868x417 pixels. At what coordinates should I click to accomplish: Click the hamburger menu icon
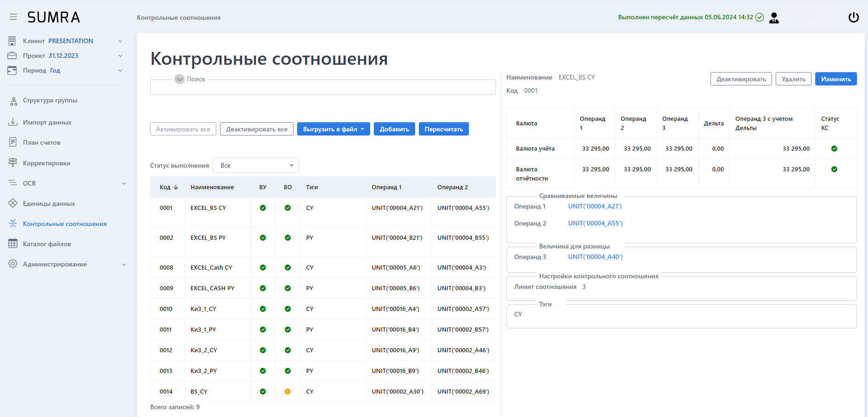(x=13, y=17)
